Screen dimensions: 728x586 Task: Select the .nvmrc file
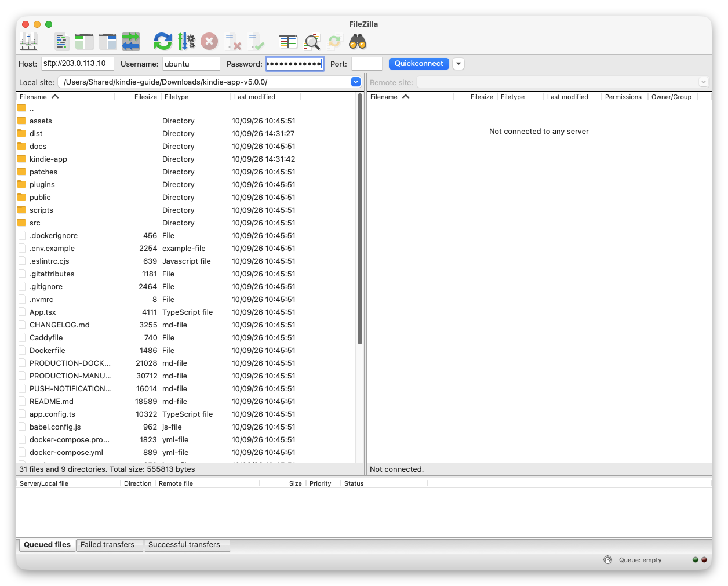(185, 299)
